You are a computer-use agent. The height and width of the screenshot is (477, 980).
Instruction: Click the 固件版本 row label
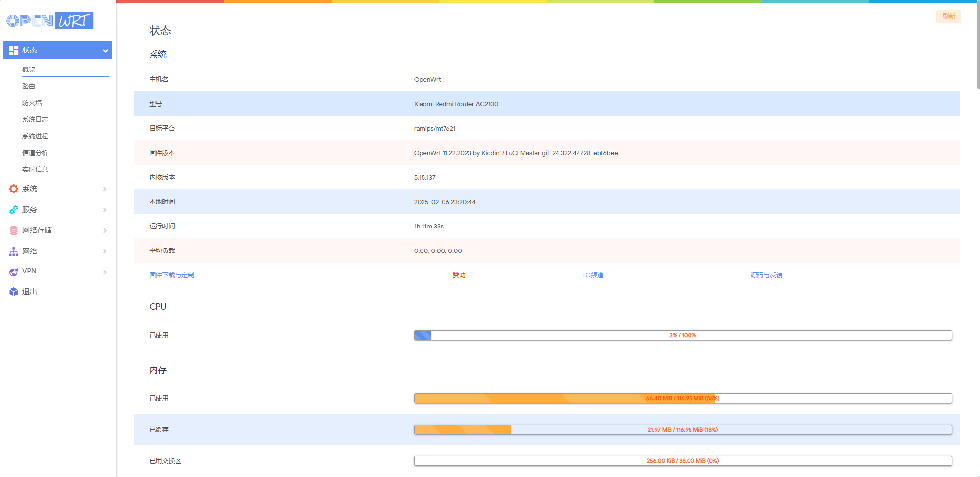162,153
